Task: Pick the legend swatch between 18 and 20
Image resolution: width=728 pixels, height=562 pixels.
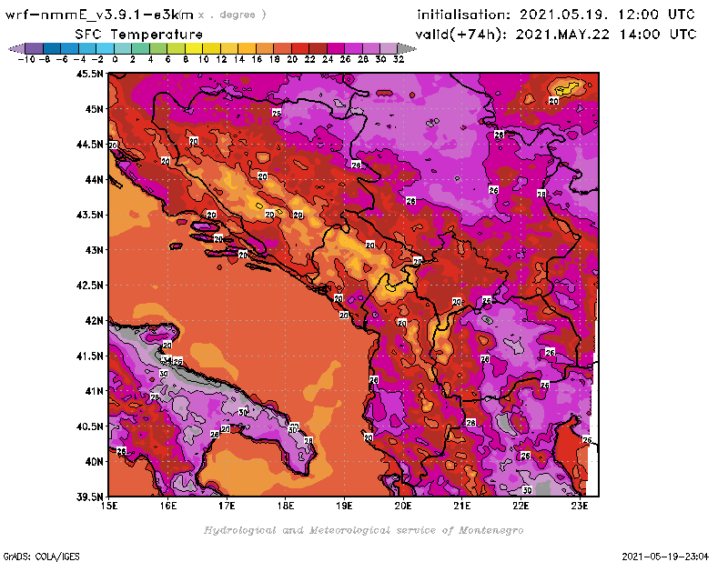Action: coord(282,49)
